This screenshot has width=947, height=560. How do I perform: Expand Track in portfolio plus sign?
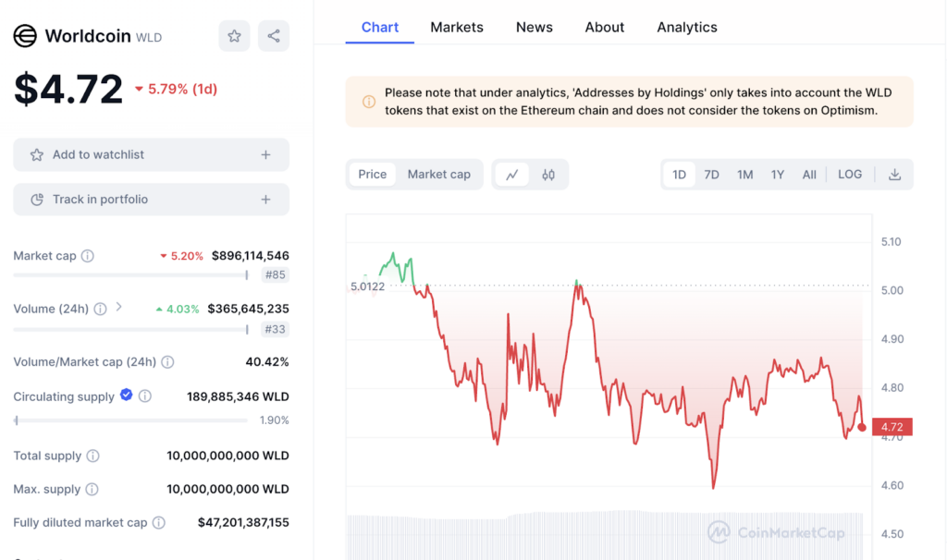click(x=265, y=200)
